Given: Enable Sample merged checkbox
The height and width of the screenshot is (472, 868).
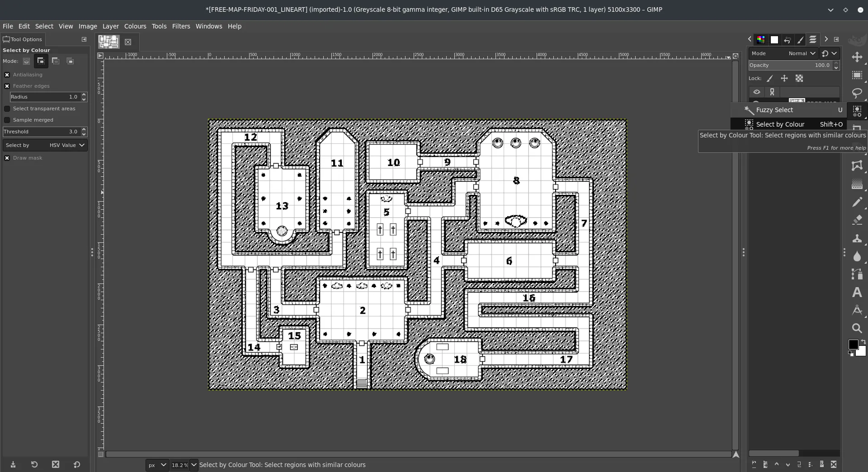Looking at the screenshot, I should [x=7, y=120].
